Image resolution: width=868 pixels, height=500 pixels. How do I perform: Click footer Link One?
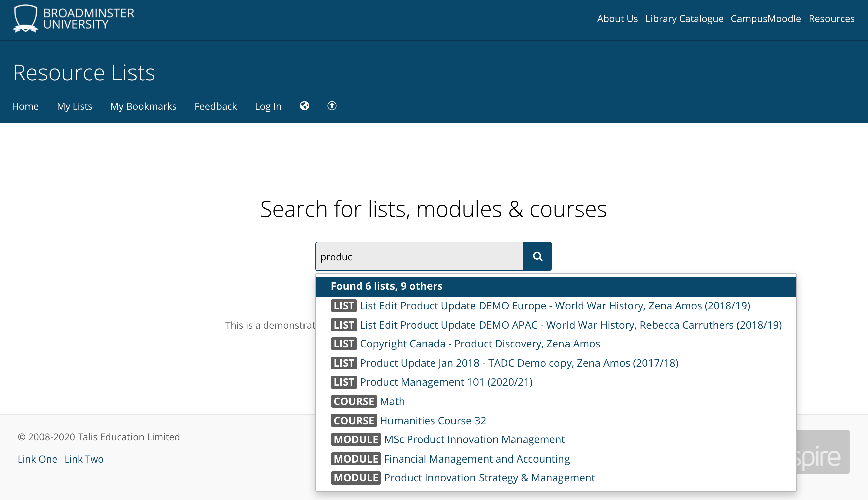click(37, 459)
